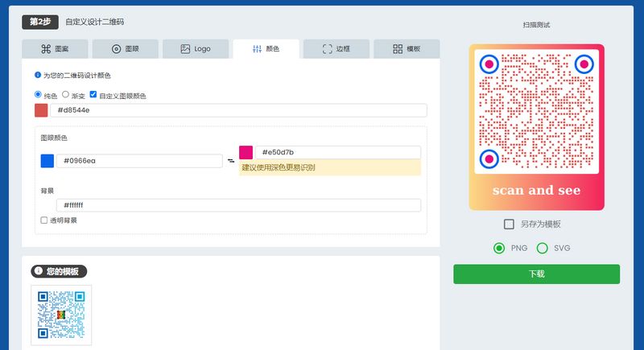Click the sliders icon on 颜色 tab

click(x=257, y=49)
